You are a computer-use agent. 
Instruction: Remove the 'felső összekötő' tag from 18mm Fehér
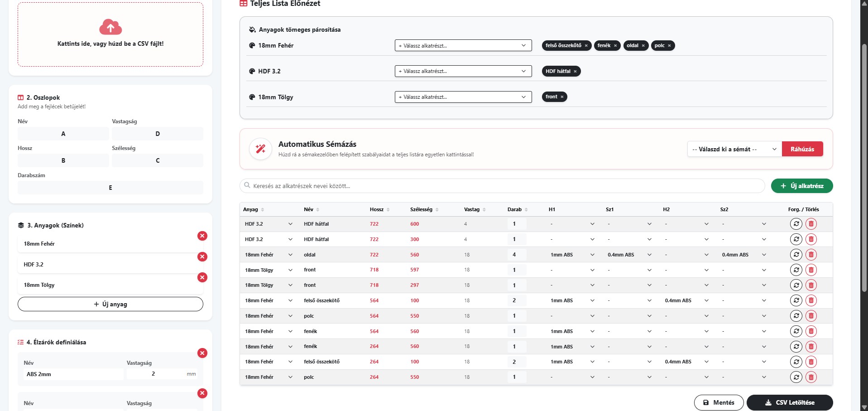pos(586,46)
